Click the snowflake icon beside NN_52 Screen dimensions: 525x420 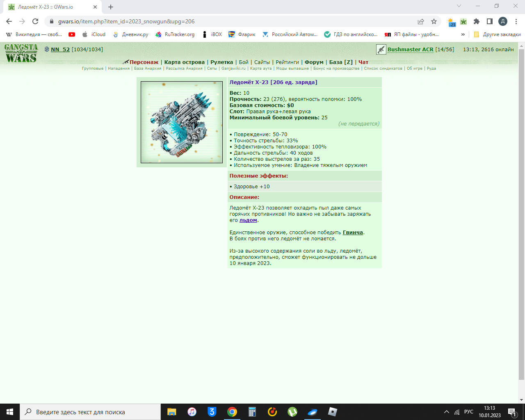pyautogui.click(x=47, y=49)
